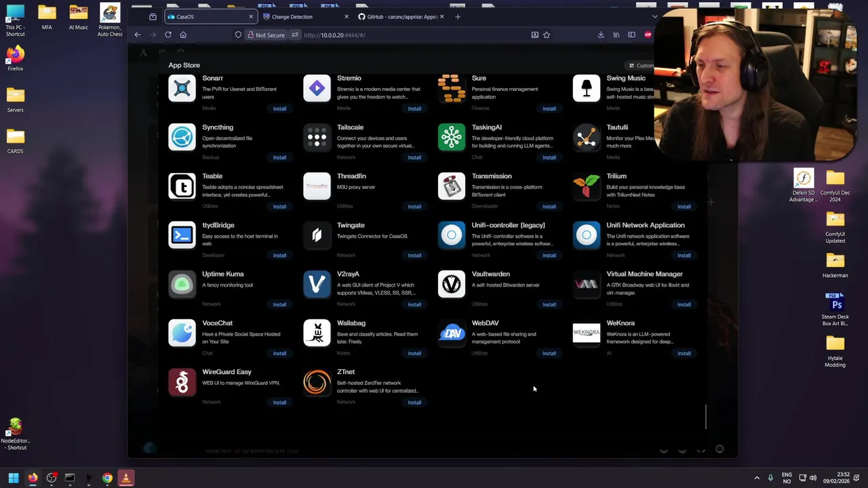Open the Swing Music app icon
The height and width of the screenshot is (488, 868).
point(587,88)
